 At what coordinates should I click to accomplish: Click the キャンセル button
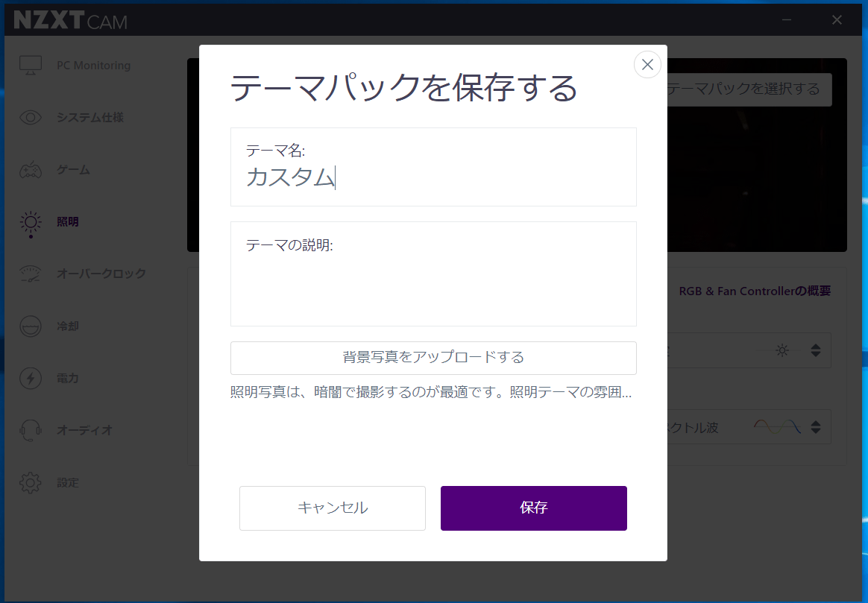point(332,508)
